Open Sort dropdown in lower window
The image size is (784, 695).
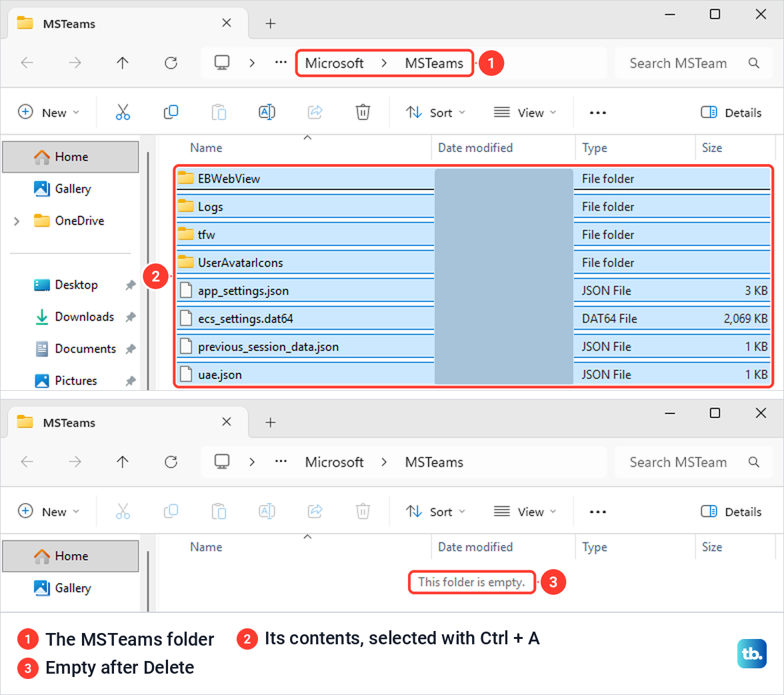pos(435,512)
